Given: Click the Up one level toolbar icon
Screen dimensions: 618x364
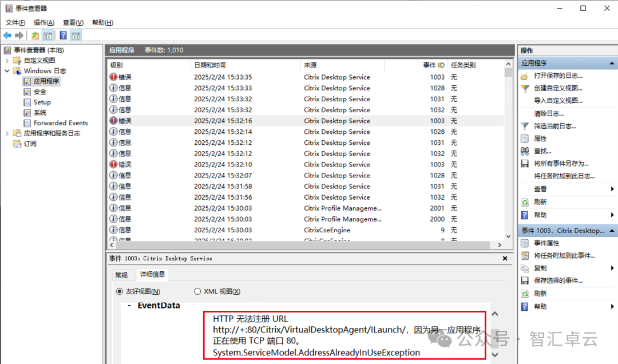Looking at the screenshot, I should pos(35,35).
